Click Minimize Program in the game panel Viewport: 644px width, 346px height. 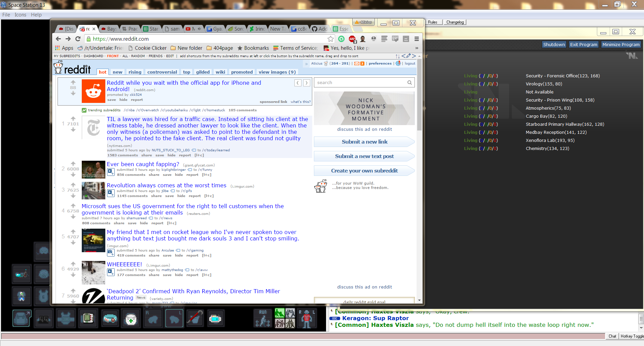point(621,44)
